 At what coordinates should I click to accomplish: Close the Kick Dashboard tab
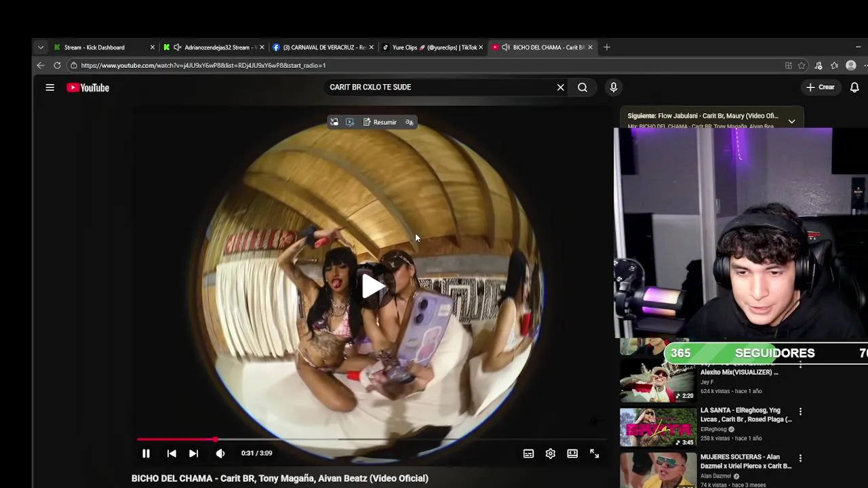coord(152,47)
